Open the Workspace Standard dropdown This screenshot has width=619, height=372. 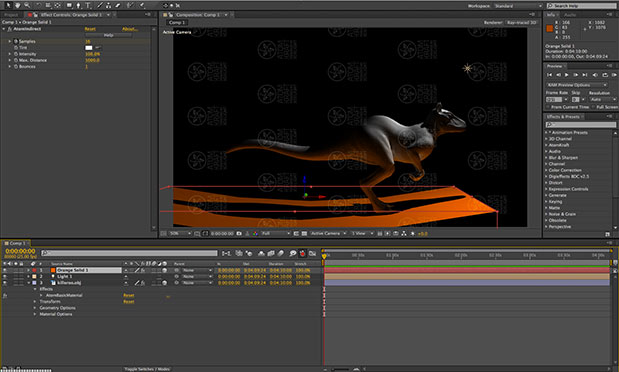[518, 6]
